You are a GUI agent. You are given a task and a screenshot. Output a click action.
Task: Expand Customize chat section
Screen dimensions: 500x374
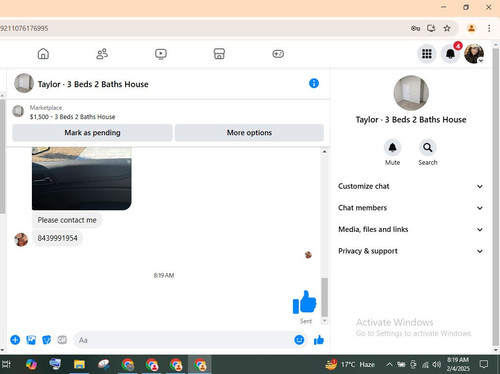point(411,186)
